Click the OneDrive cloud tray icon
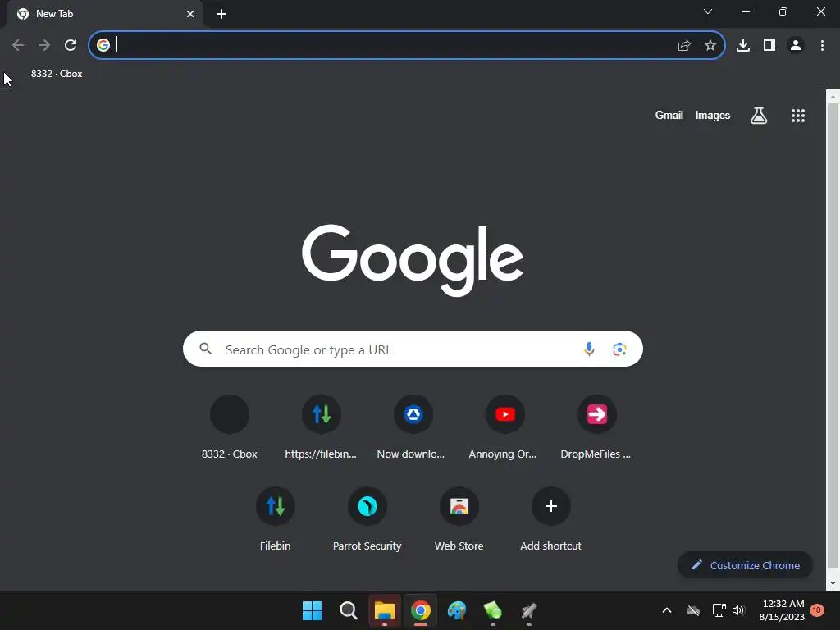Screen dimensions: 840x630 coord(693,610)
